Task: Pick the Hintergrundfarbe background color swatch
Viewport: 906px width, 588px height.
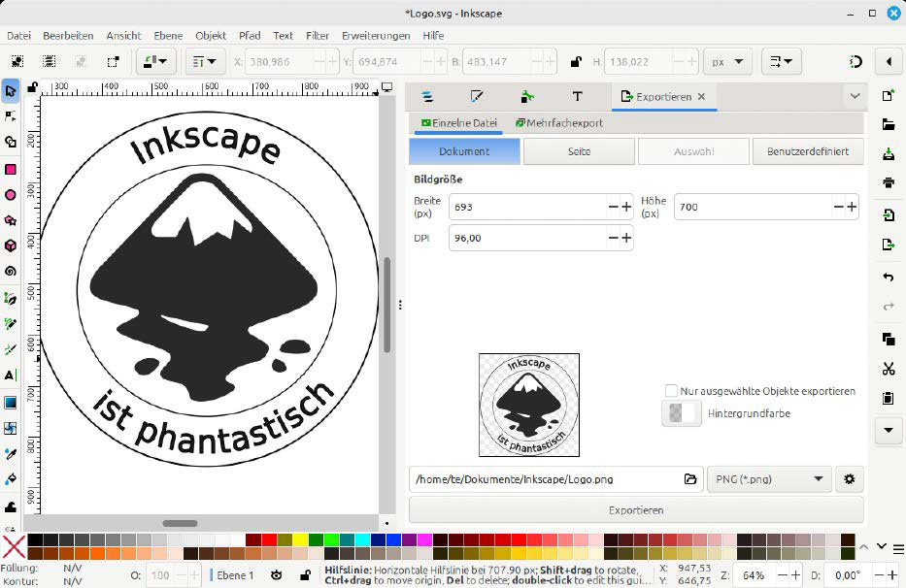Action: click(682, 413)
